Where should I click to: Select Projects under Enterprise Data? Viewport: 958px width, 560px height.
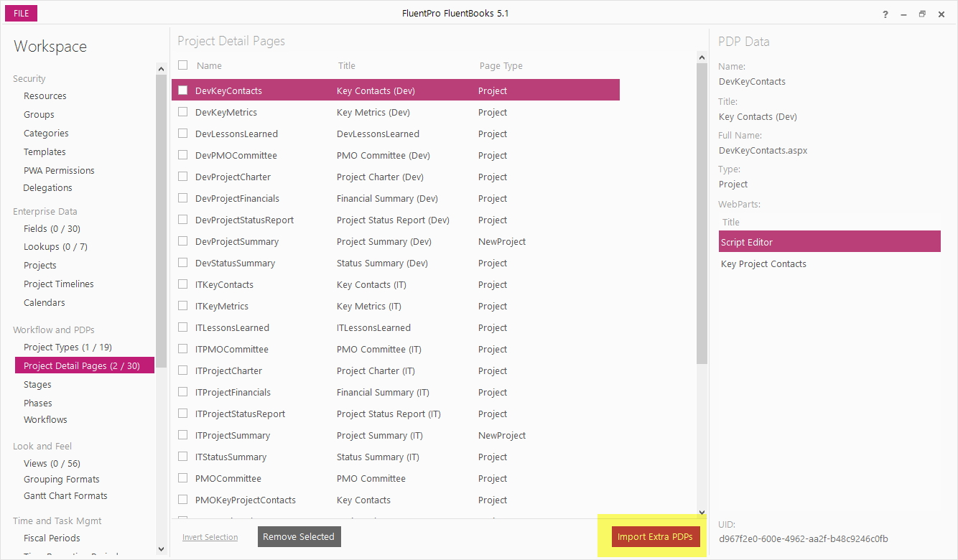pyautogui.click(x=40, y=266)
